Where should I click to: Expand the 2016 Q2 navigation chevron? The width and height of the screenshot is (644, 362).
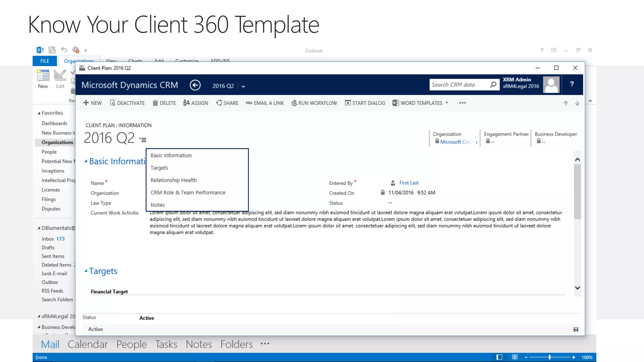pos(243,86)
